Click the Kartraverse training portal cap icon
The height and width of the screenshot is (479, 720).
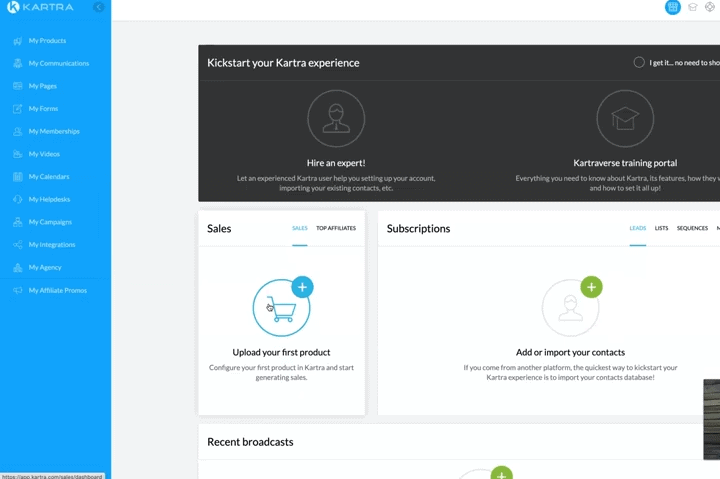(x=625, y=118)
